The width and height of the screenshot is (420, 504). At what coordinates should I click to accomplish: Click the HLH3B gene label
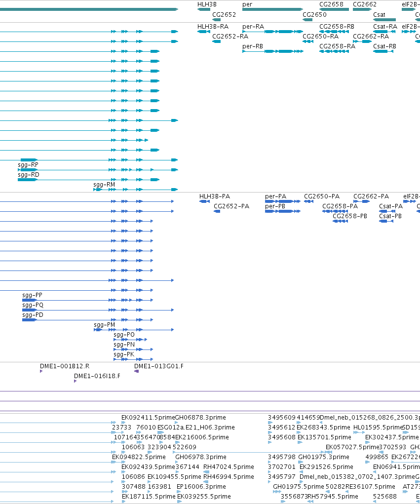tap(207, 4)
